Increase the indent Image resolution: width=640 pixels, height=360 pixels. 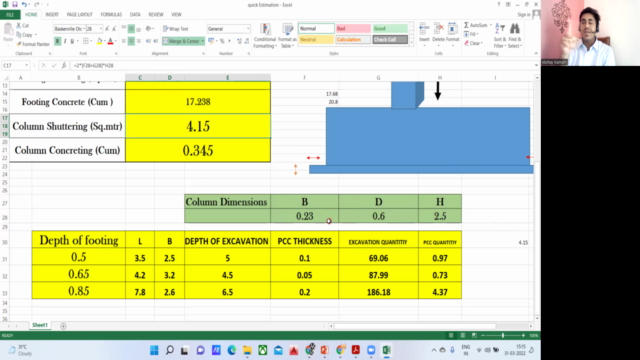click(x=156, y=41)
